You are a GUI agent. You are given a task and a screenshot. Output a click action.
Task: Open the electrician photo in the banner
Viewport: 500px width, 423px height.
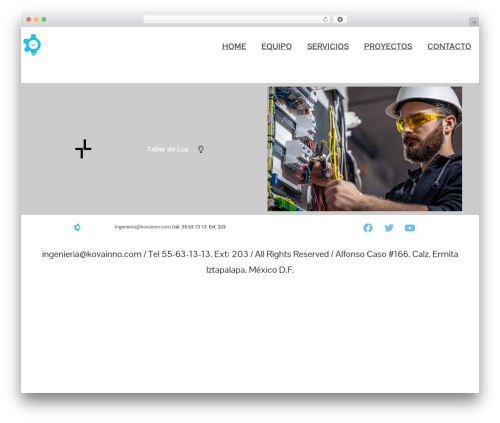365,149
